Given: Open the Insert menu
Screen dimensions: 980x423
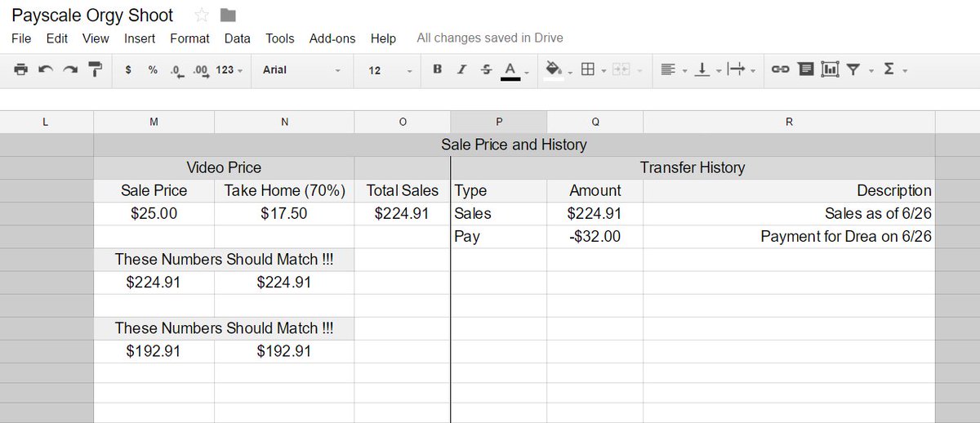Looking at the screenshot, I should click(140, 38).
